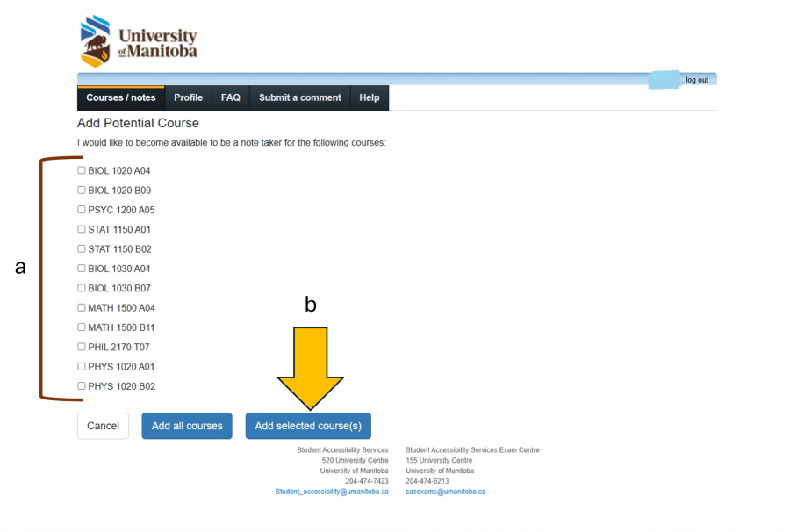Switch to the Courses / notes tab
Image resolution: width=790 pixels, height=532 pixels.
(x=120, y=97)
